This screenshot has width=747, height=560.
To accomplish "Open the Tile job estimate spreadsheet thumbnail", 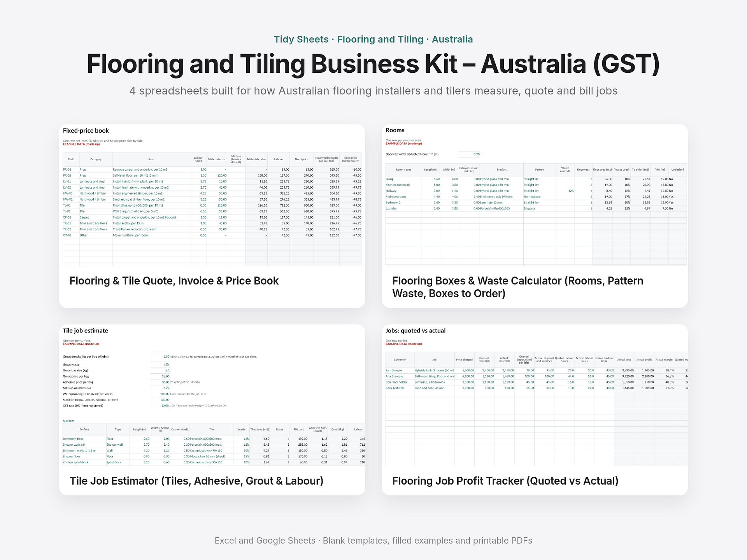I will tap(212, 395).
